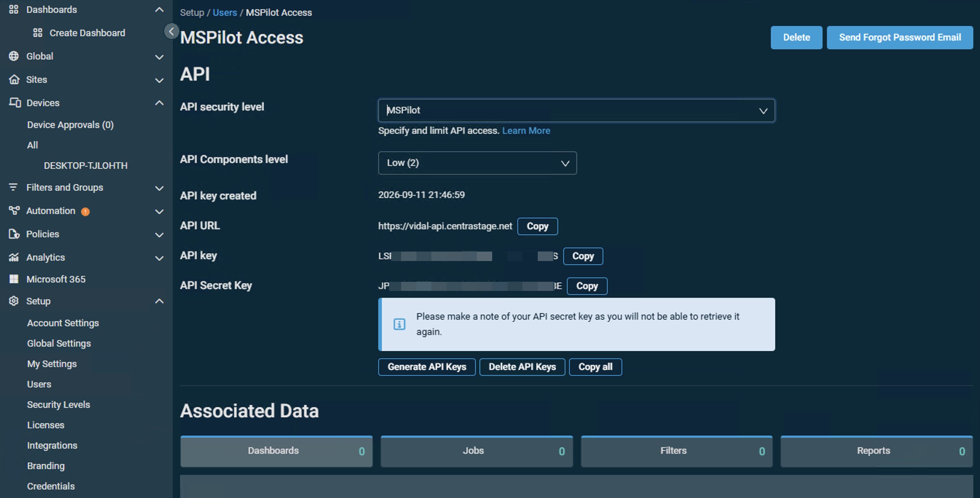Click Send Forgot Password Email button
Screen dimensions: 980x498
coord(900,37)
